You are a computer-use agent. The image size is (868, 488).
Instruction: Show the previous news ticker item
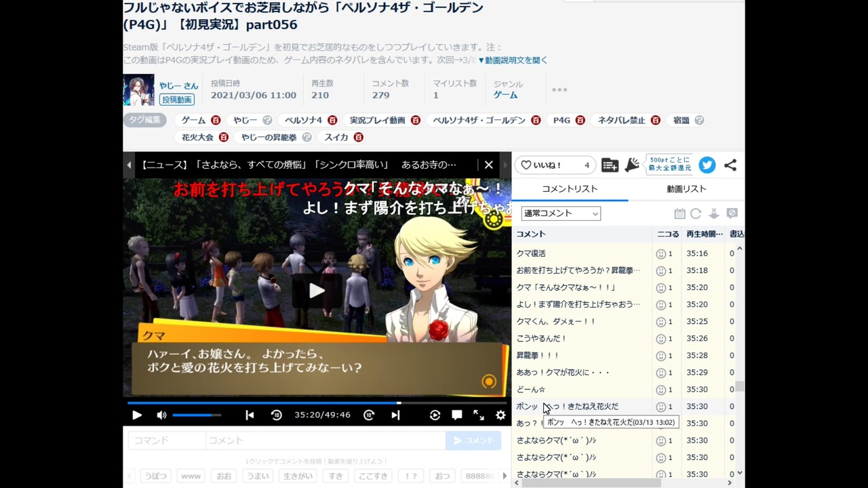click(x=129, y=165)
